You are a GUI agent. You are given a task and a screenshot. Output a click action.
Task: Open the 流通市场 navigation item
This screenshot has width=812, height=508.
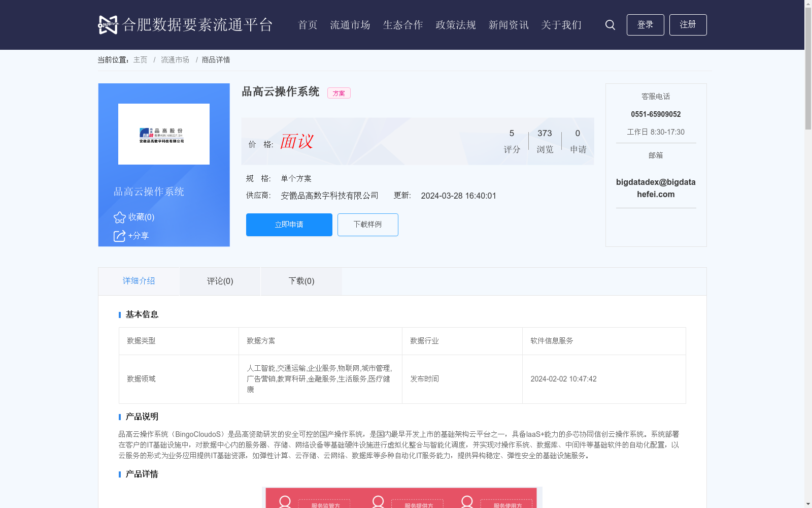coord(350,25)
